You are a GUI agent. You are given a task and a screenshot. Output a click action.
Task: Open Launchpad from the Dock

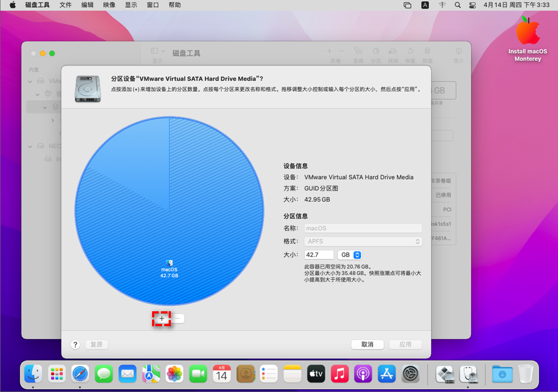click(57, 374)
